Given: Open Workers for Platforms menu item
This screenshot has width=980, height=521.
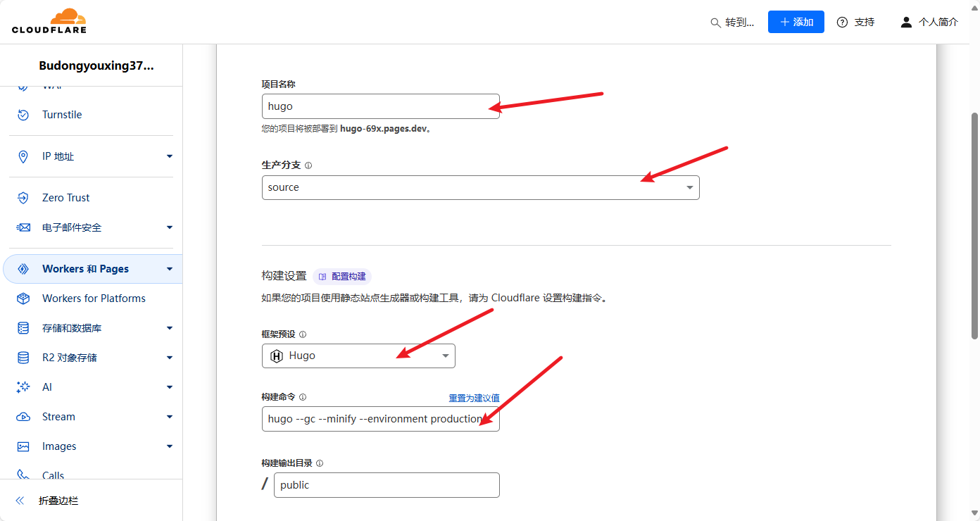Looking at the screenshot, I should point(94,299).
